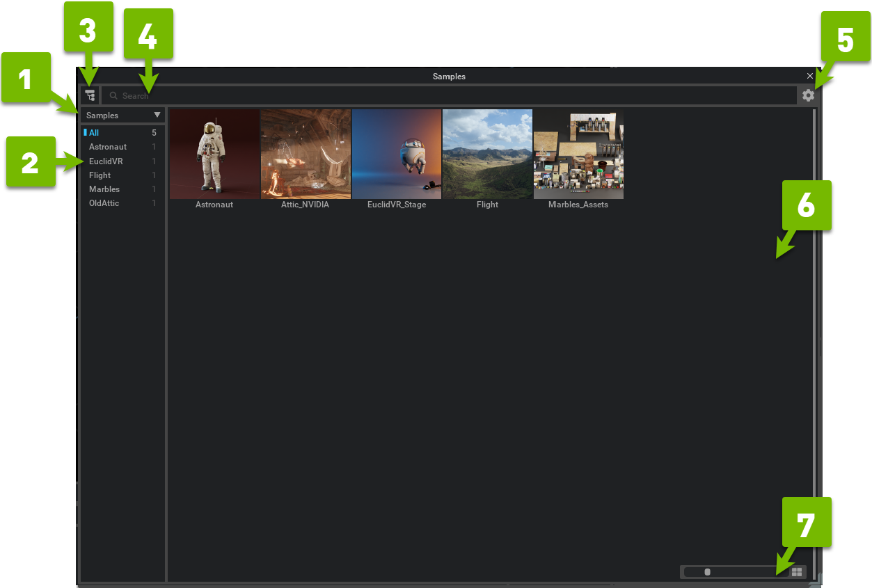
Task: Select the Attic_NVIDIA thumbnail
Action: 306,154
